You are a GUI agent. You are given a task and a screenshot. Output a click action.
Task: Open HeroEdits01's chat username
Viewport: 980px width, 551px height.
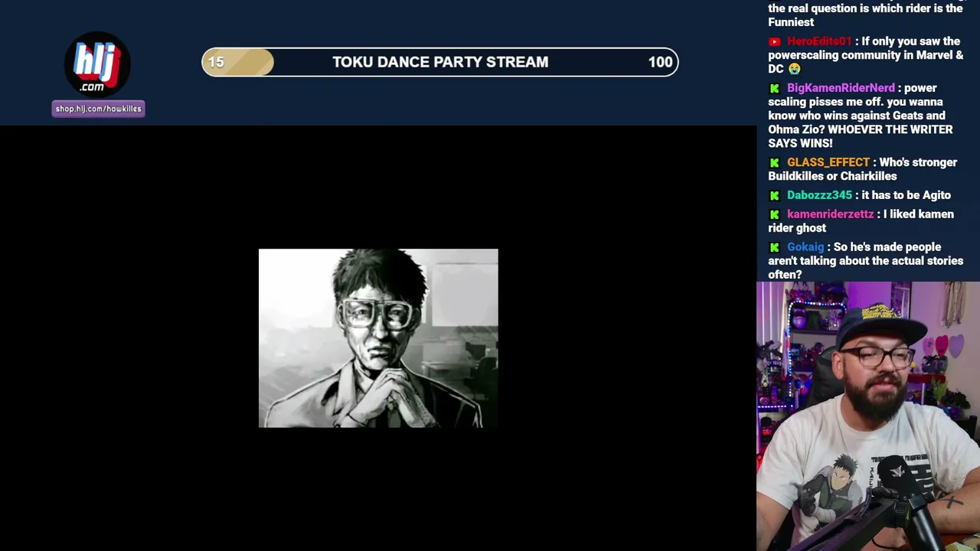click(x=819, y=41)
